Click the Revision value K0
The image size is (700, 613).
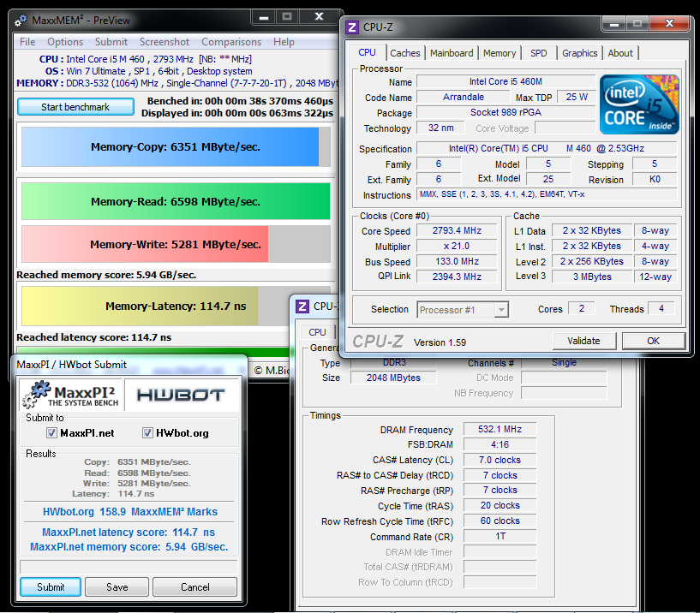click(655, 179)
